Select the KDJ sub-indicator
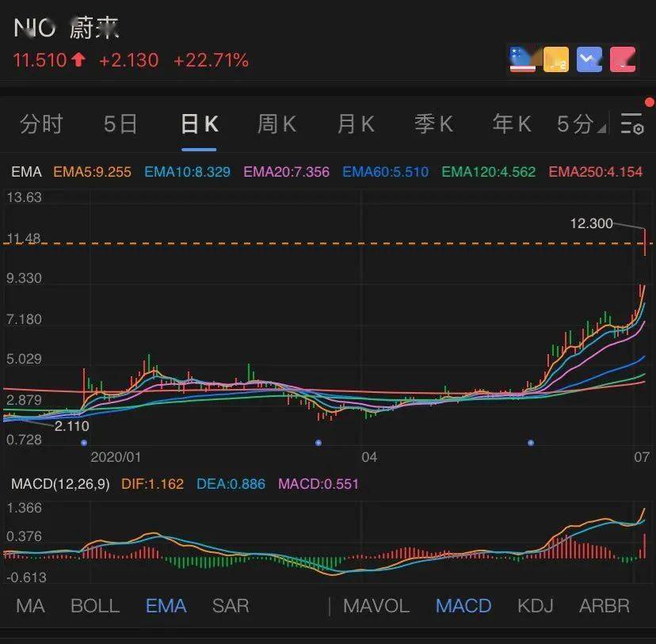Image resolution: width=656 pixels, height=644 pixels. 536,605
